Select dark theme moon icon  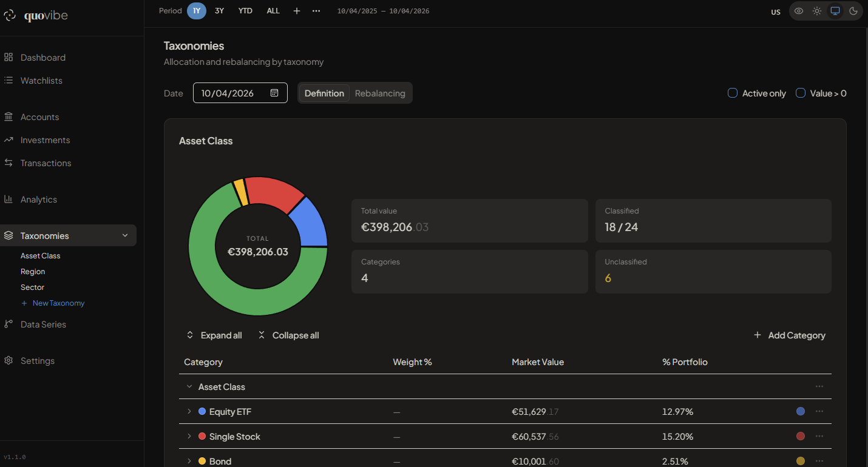pyautogui.click(x=853, y=11)
